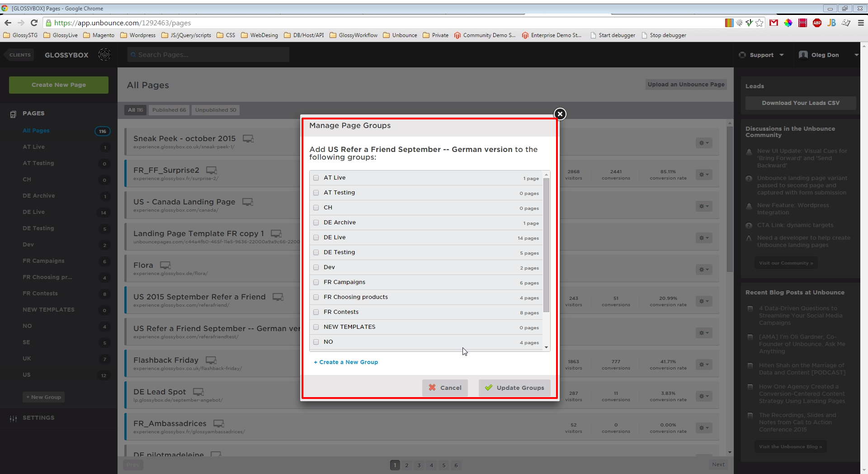Image resolution: width=868 pixels, height=474 pixels.
Task: Open Gmail extension icon
Action: [774, 23]
